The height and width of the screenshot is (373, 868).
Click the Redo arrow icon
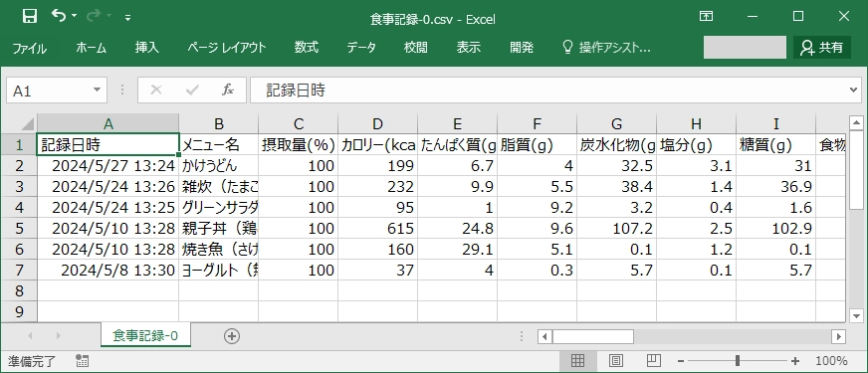click(93, 17)
